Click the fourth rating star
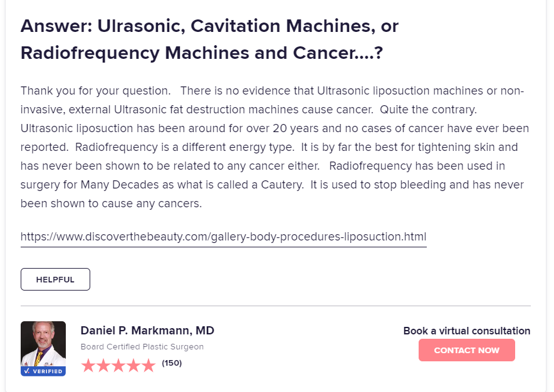 click(x=133, y=366)
